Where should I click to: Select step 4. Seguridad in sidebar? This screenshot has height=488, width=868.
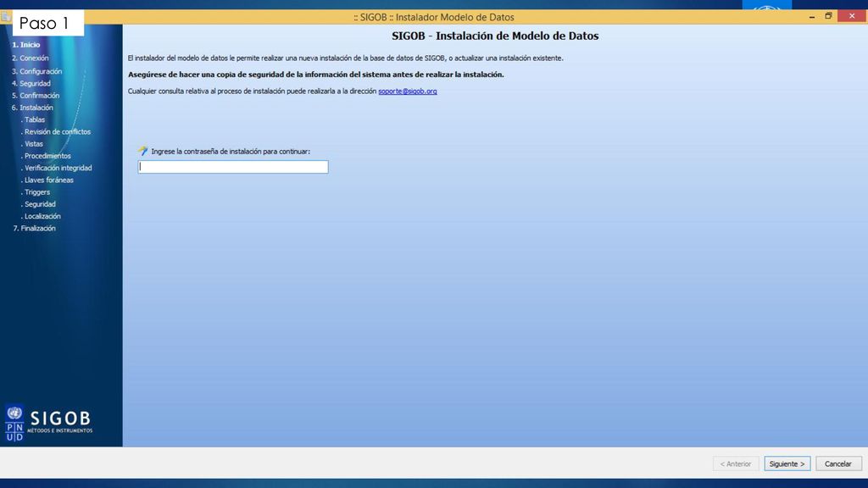point(31,84)
